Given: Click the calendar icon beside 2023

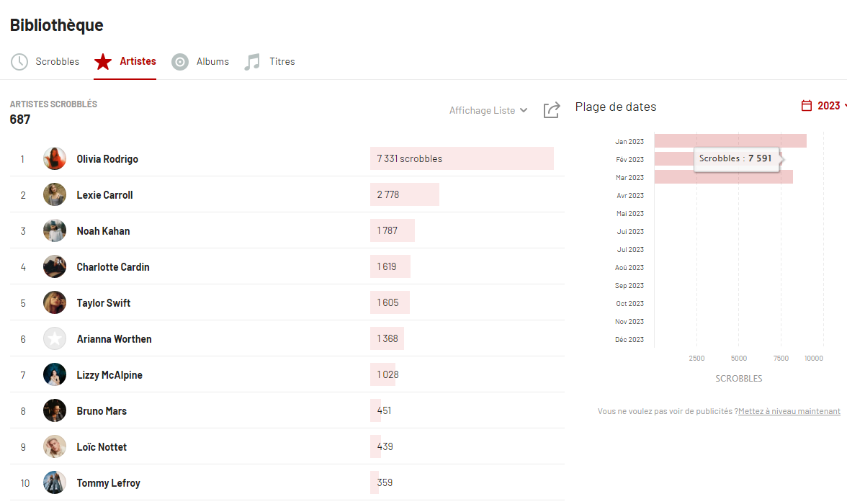Looking at the screenshot, I should [807, 106].
